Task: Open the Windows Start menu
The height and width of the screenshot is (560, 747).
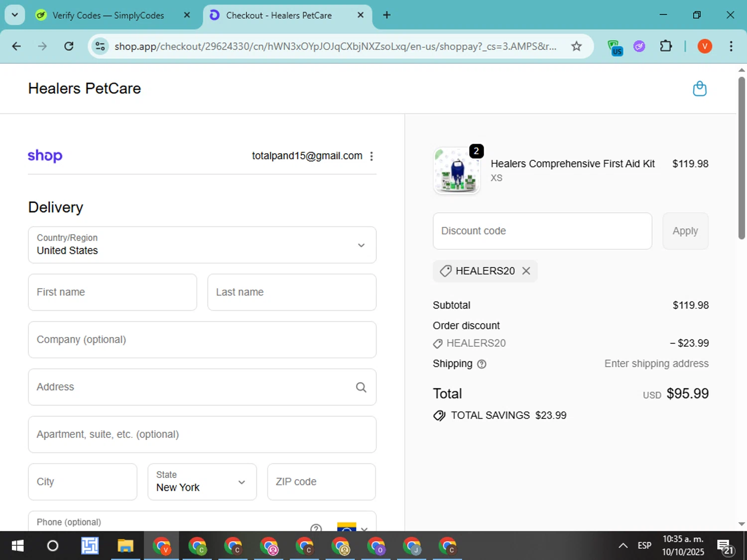Action: (17, 546)
